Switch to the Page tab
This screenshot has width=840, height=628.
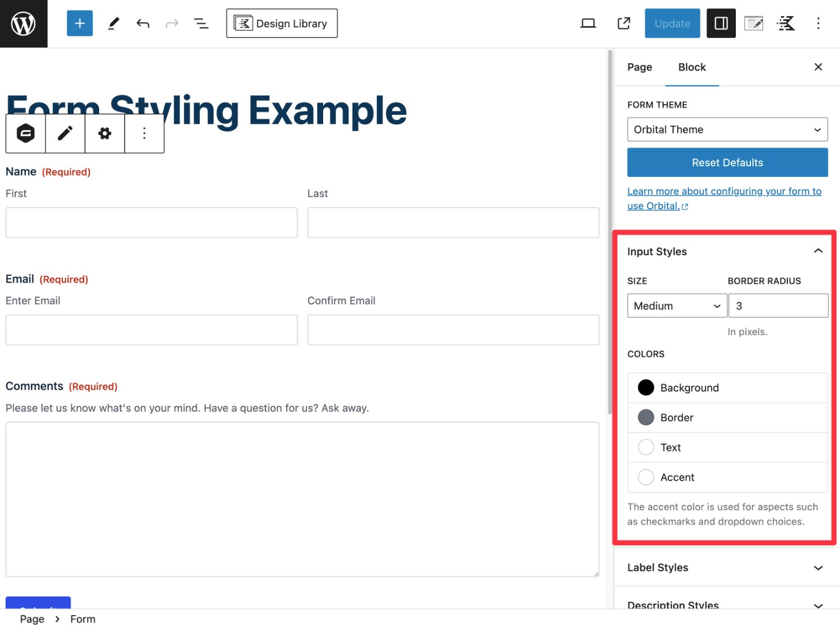coord(640,67)
